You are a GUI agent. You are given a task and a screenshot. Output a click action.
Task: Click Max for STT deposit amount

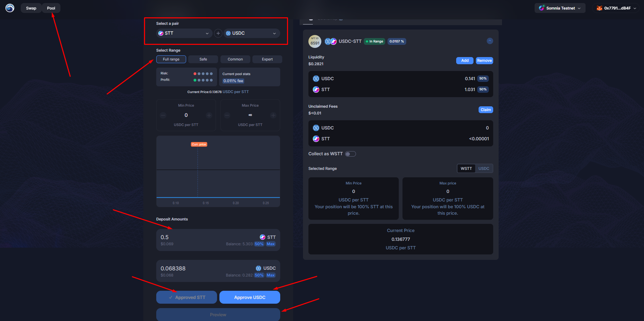[271, 244]
